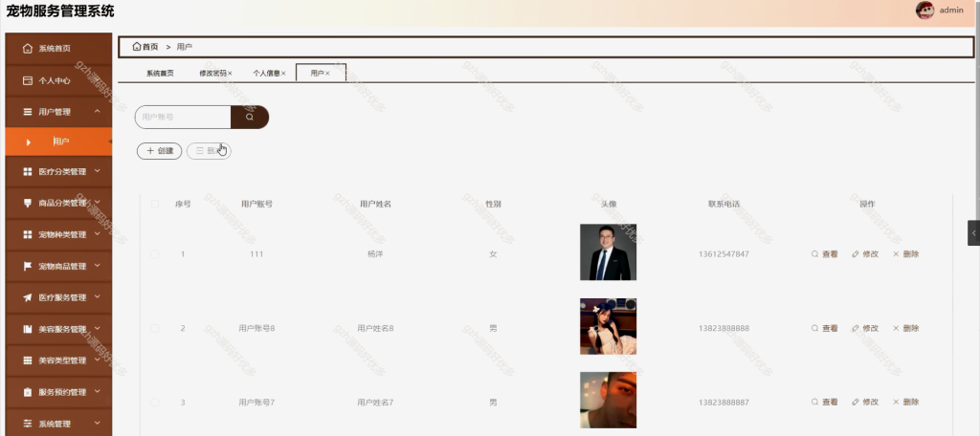Click the phone number 13612547847
Viewport: 980px width, 436px height.
pos(724,254)
